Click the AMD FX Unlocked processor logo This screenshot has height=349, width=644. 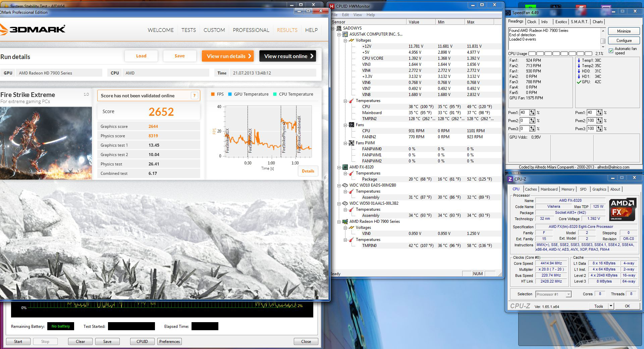(623, 210)
